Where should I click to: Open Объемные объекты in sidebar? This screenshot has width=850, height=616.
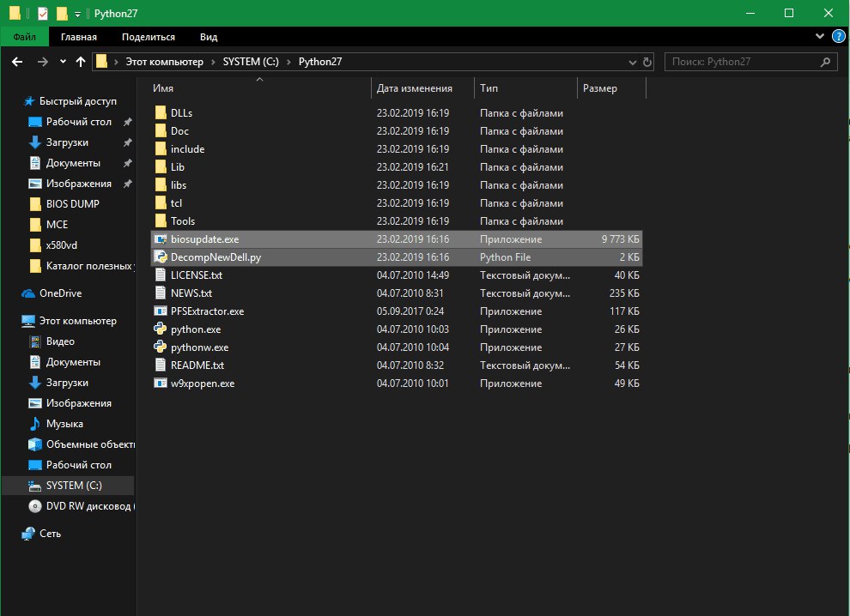[90, 444]
